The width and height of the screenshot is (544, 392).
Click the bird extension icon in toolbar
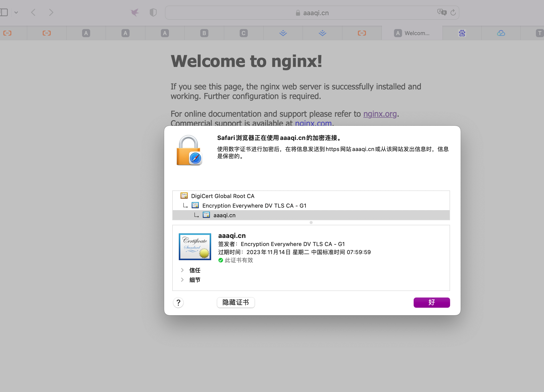pos(135,12)
